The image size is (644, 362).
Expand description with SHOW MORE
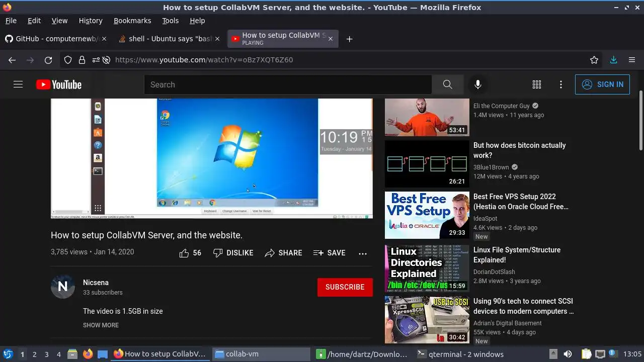pos(101,325)
